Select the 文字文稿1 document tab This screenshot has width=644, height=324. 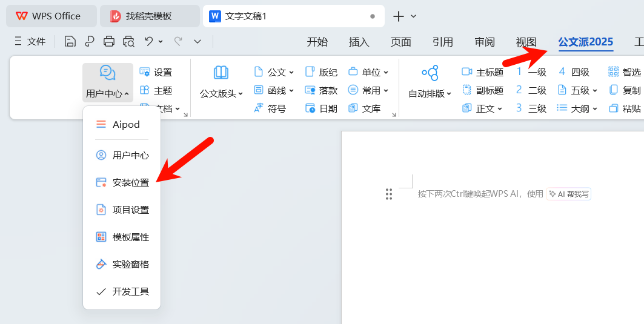[294, 16]
